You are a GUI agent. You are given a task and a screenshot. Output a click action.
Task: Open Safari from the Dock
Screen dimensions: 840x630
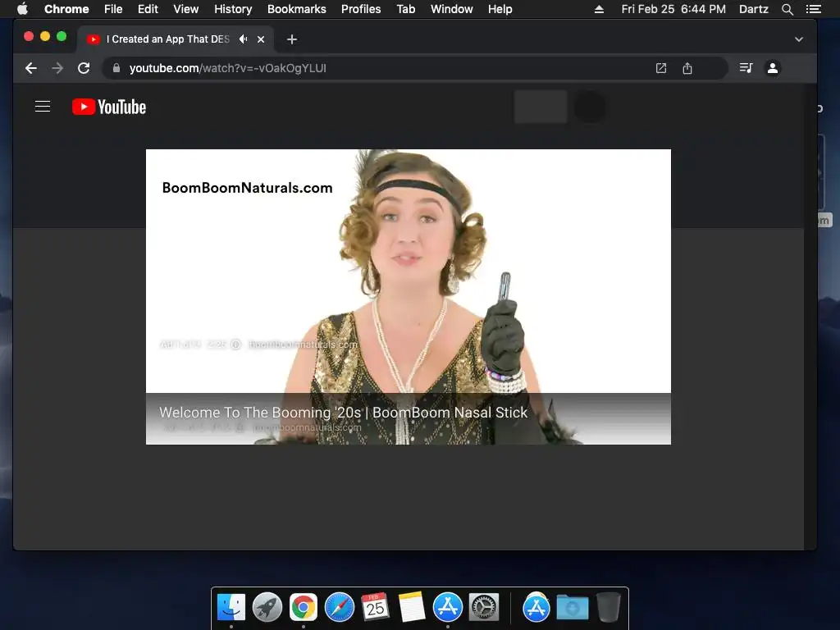(x=340, y=608)
